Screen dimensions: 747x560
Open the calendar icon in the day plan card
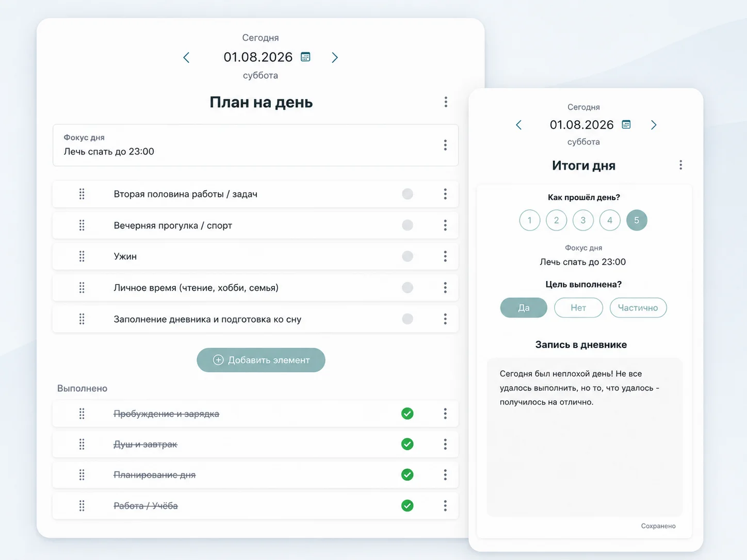tap(305, 57)
